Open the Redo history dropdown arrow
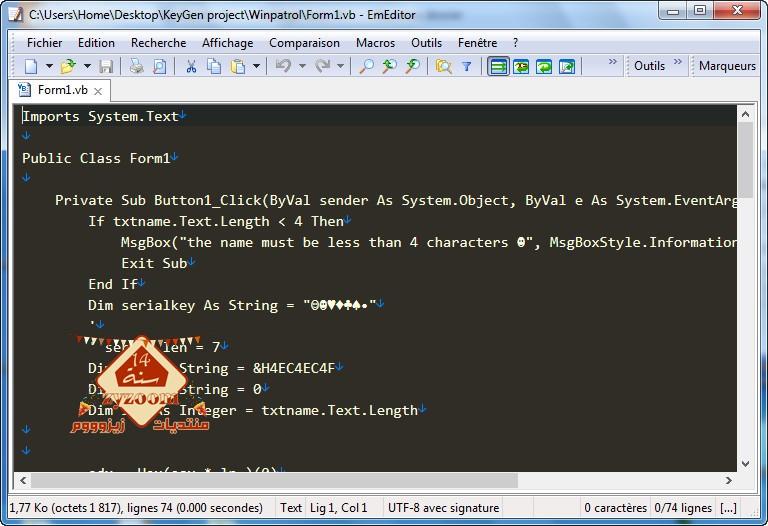 click(x=340, y=66)
